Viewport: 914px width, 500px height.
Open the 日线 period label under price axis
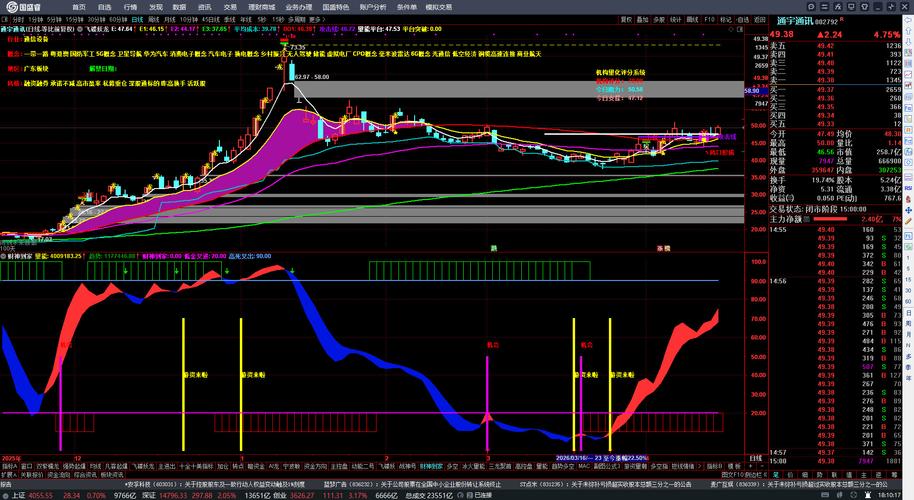pos(755,459)
